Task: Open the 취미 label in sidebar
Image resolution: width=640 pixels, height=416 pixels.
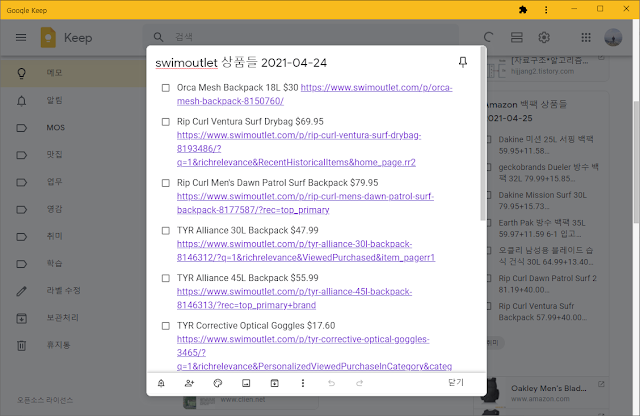Action: 73,236
